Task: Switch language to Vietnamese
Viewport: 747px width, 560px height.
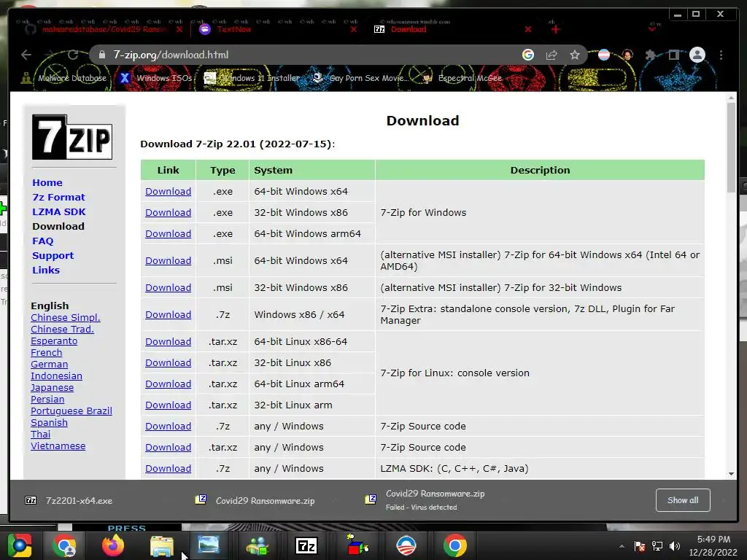Action: click(x=58, y=446)
